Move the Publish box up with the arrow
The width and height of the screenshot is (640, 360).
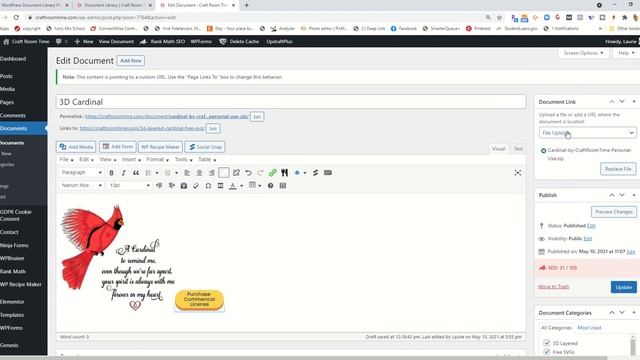611,195
